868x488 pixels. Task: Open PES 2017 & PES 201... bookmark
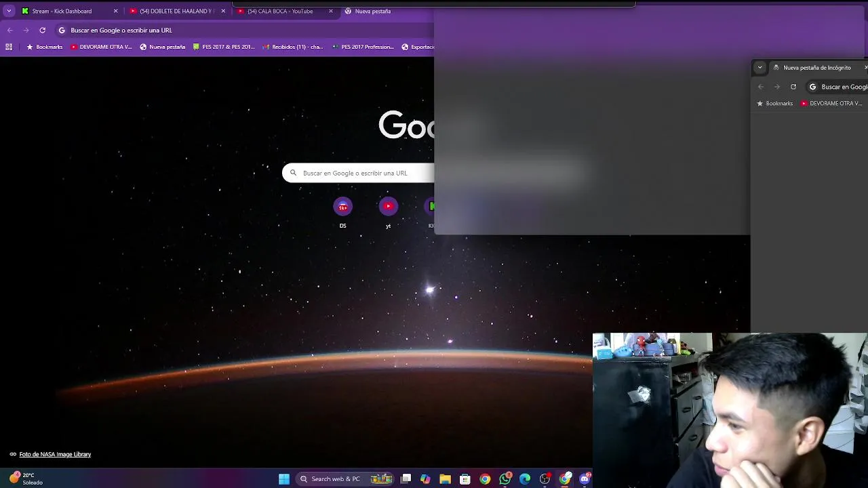pos(223,47)
